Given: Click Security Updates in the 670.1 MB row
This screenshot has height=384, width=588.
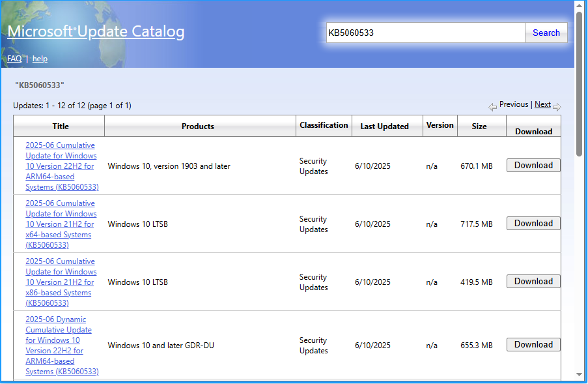Looking at the screenshot, I should click(x=313, y=166).
